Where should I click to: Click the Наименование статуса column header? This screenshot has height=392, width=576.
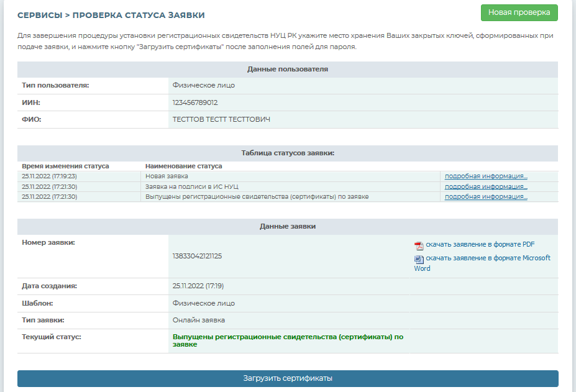click(183, 166)
